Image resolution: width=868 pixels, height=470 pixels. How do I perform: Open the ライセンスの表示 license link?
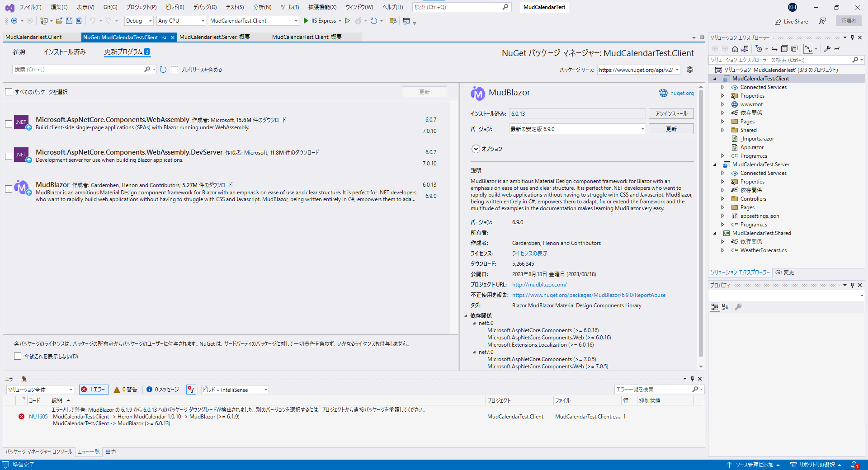point(530,254)
